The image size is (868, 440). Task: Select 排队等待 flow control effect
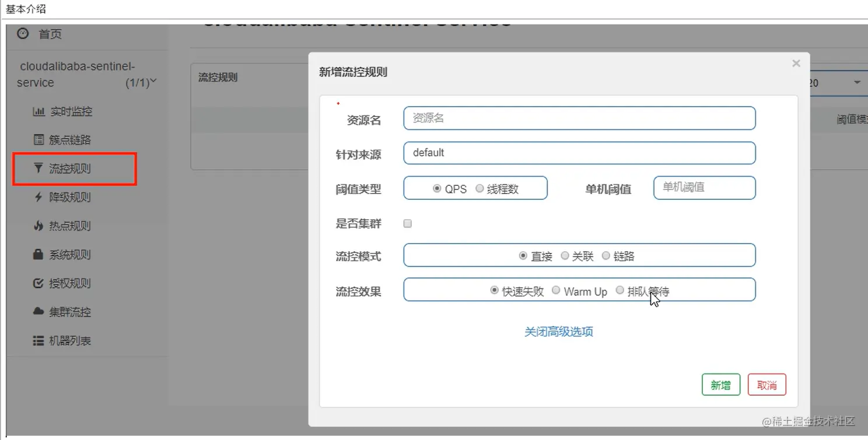tap(619, 290)
